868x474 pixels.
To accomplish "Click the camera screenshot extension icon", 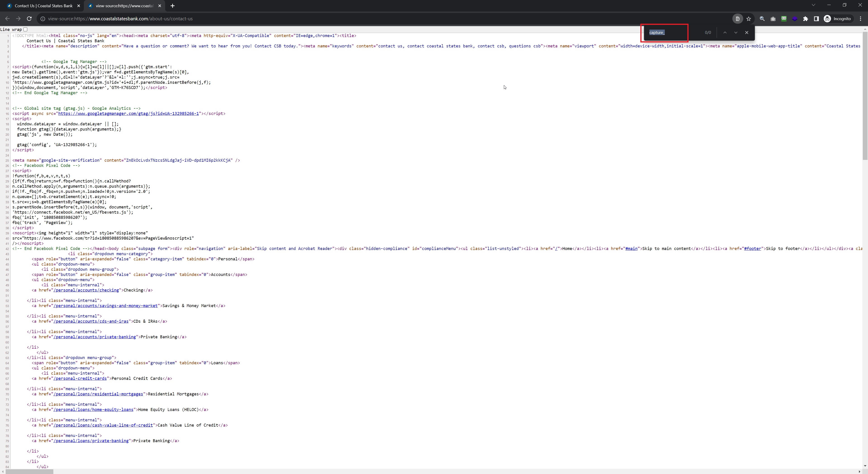I will coord(773,19).
